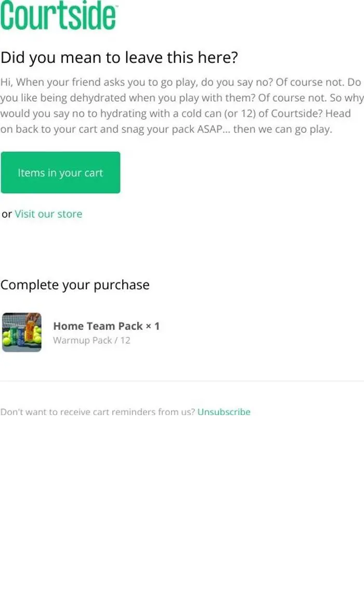Click the Courtside logo
Screen dimensions: 364x607
(59, 16)
